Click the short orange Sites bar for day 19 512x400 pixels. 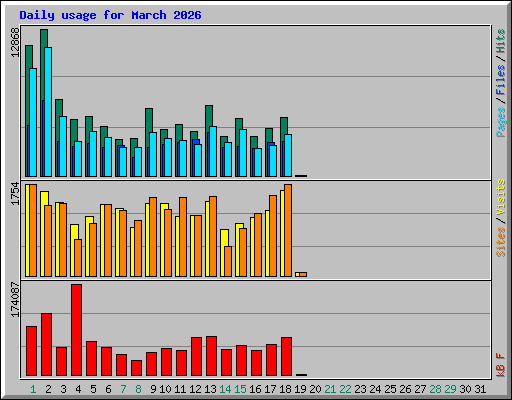click(x=303, y=274)
